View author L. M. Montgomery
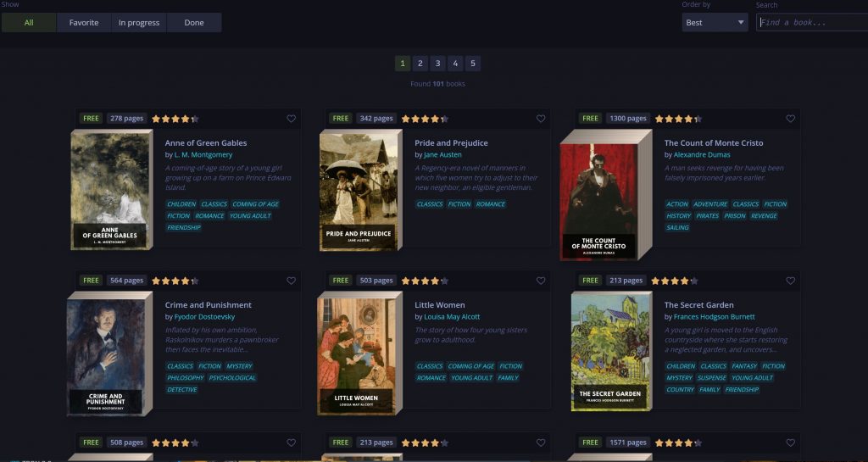This screenshot has height=462, width=868. pyautogui.click(x=203, y=155)
